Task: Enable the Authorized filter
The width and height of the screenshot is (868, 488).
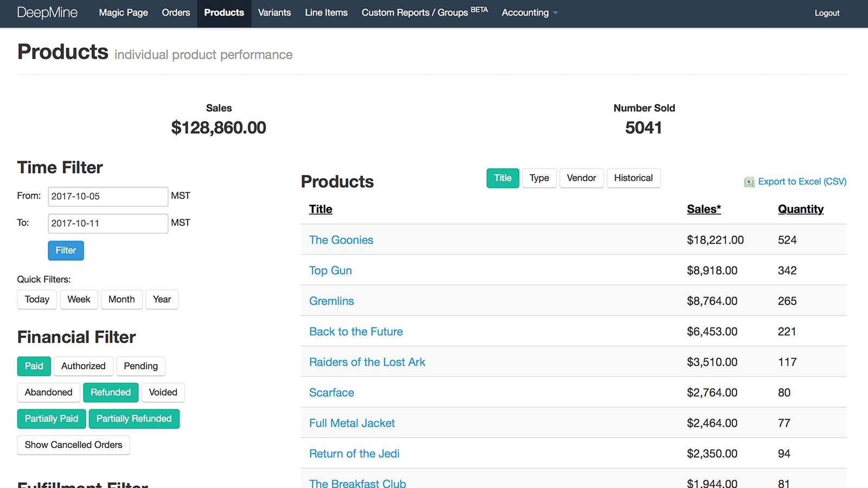Action: (83, 366)
